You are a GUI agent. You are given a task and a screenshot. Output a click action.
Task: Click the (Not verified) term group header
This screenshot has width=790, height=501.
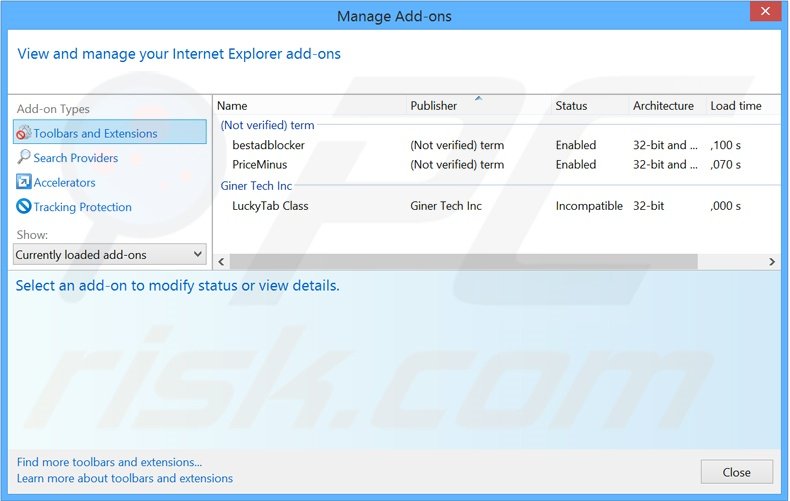pos(268,126)
